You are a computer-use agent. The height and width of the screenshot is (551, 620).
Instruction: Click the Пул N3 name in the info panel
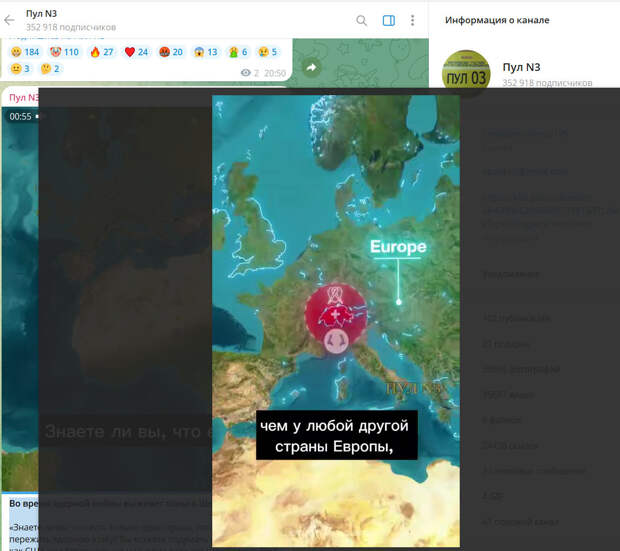[521, 67]
